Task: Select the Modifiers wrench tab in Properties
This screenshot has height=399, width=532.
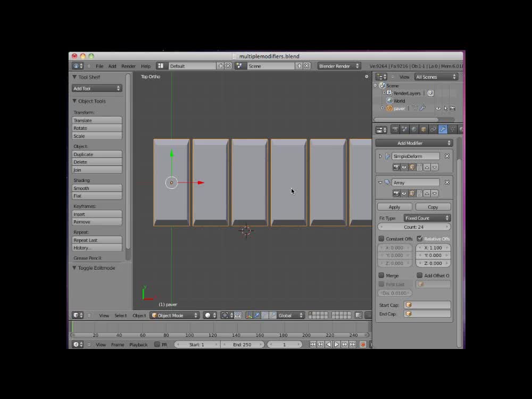Action: [x=443, y=129]
